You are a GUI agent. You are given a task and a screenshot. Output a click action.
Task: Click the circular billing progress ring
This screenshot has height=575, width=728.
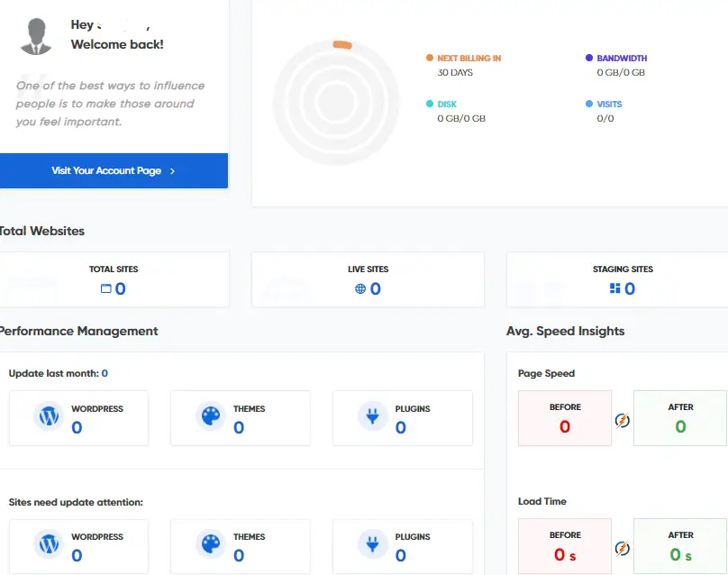(336, 101)
